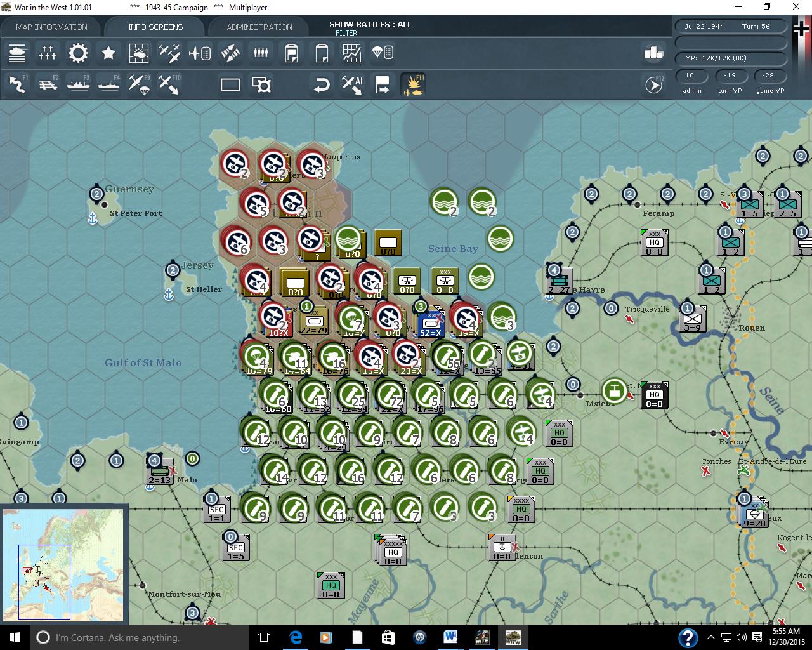Click the flag with arrow icon
Screen dimensions: 812x650
tap(383, 84)
